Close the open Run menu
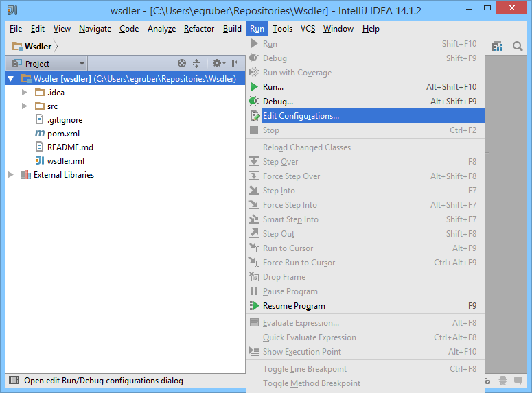The height and width of the screenshot is (393, 532). [x=257, y=29]
